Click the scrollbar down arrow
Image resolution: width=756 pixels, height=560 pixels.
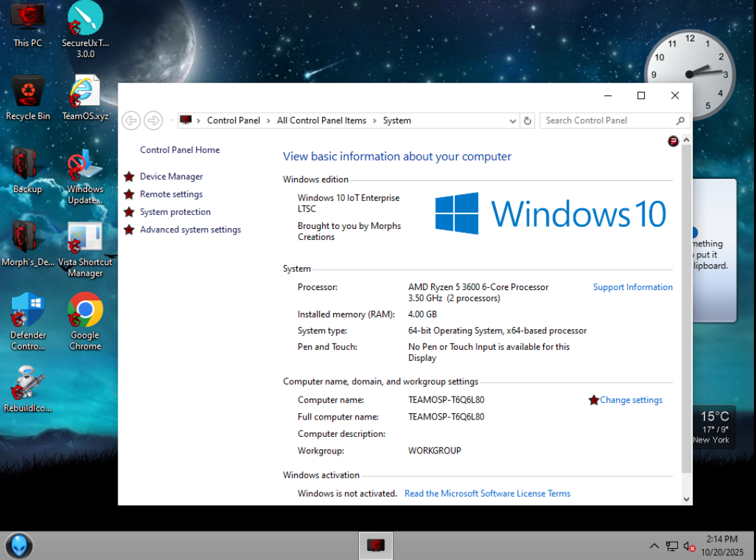(x=686, y=499)
